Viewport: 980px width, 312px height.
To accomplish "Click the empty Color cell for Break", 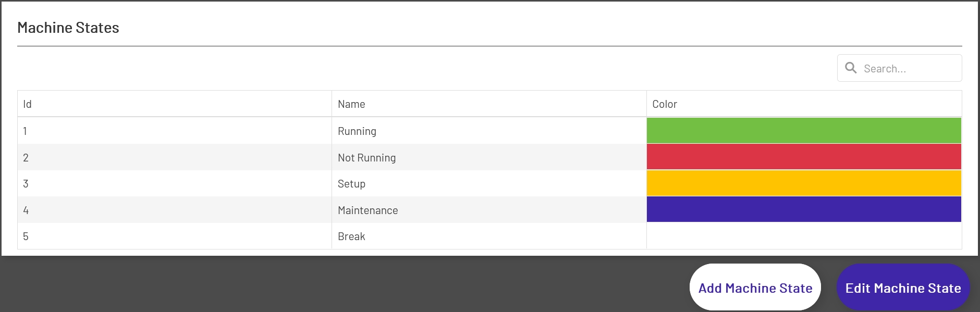I will click(804, 236).
